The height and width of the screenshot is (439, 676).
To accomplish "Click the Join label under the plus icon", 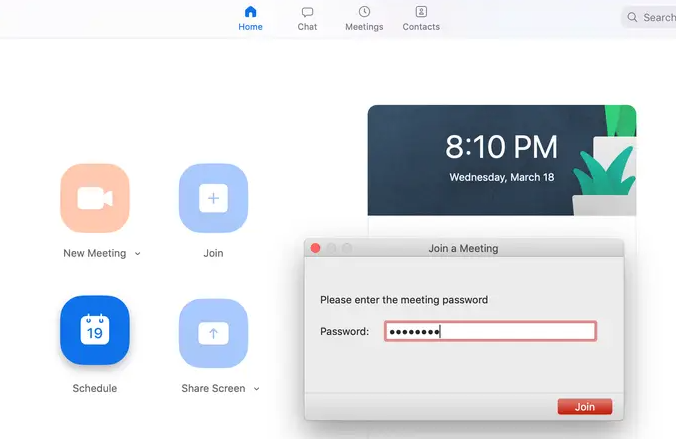I will [x=213, y=253].
